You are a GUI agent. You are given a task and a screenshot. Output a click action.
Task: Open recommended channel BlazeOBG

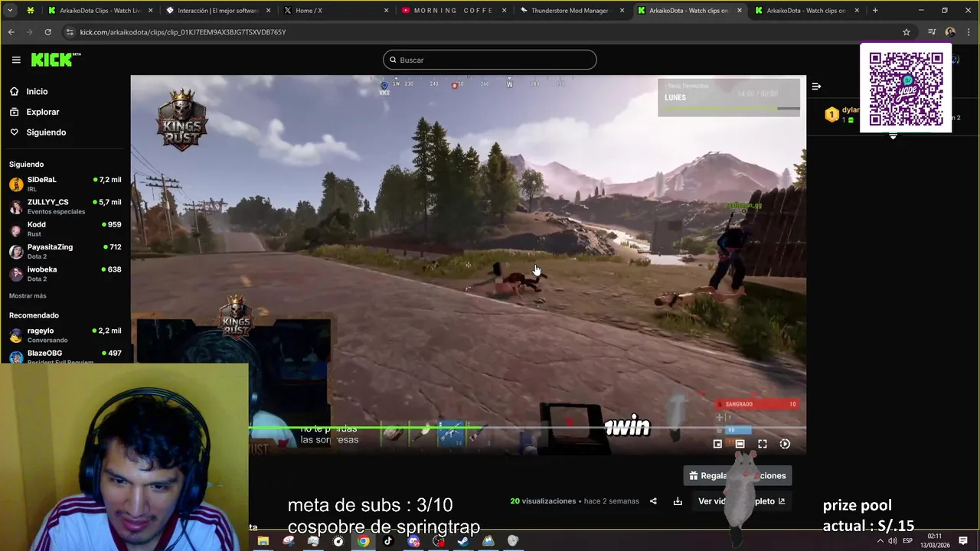pos(65,356)
